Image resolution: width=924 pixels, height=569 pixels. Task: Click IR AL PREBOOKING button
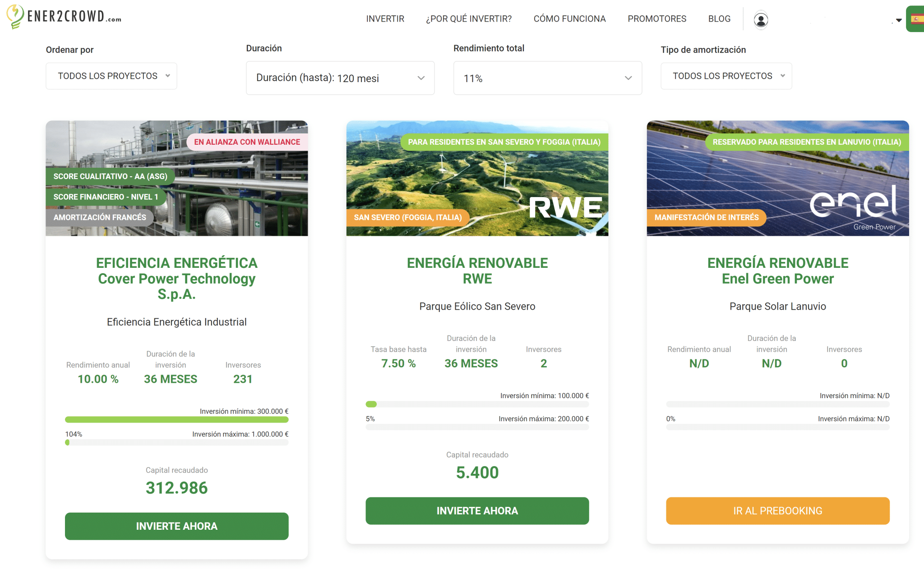coord(778,511)
